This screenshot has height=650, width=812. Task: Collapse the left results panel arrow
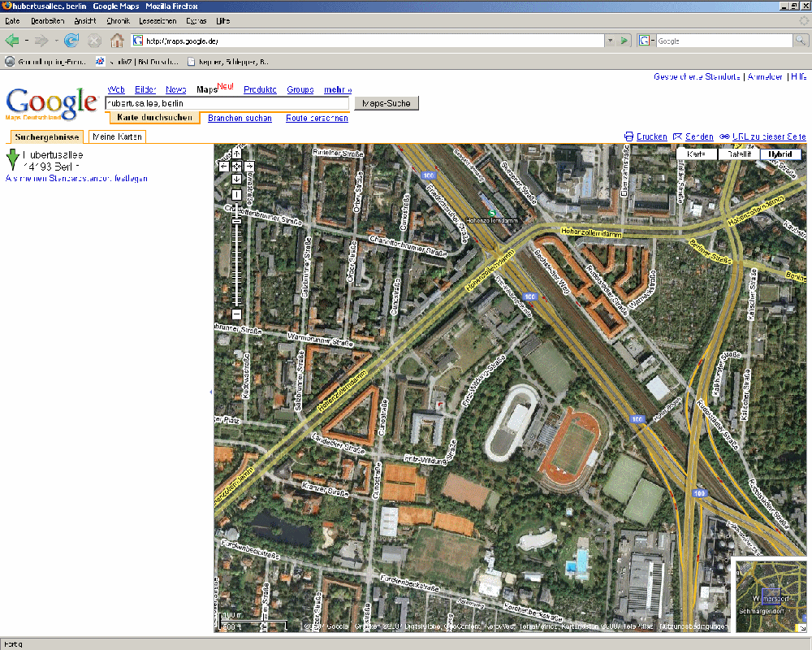[211, 392]
